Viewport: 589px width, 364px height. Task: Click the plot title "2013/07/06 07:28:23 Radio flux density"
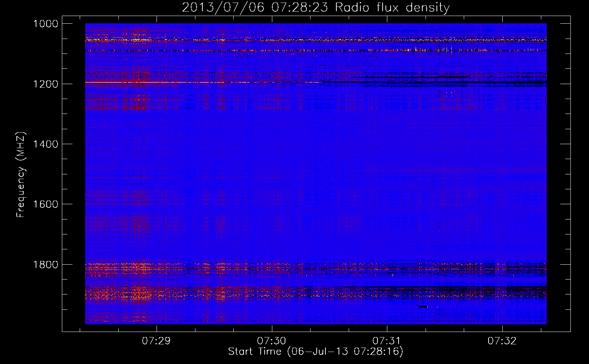point(316,8)
